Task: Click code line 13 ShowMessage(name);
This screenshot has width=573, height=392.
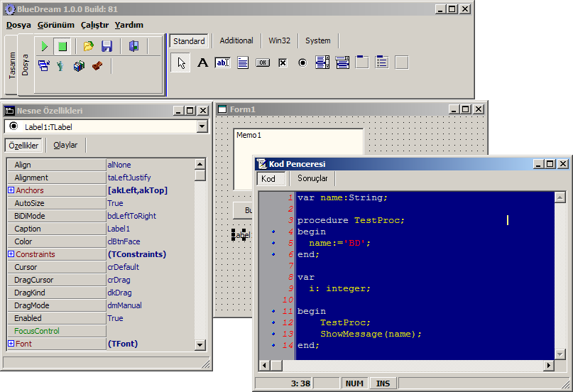Action: click(371, 334)
